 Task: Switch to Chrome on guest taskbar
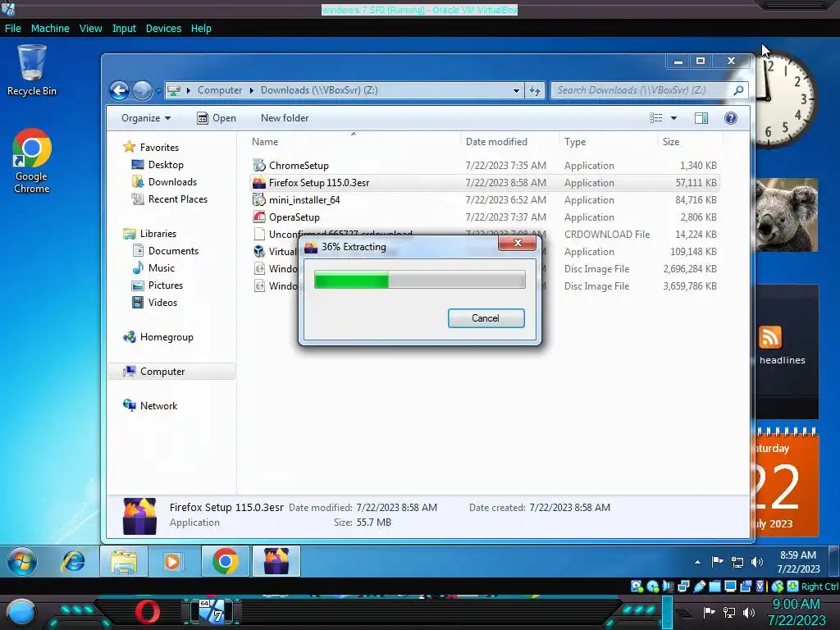[x=225, y=561]
